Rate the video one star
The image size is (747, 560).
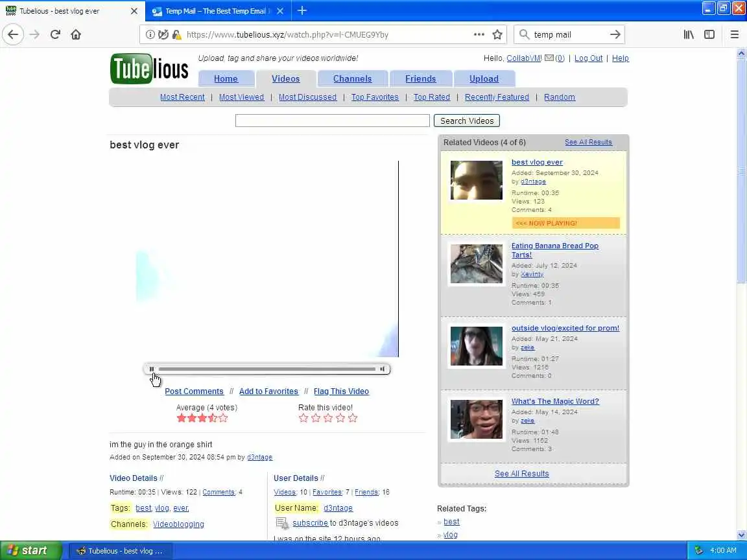303,418
